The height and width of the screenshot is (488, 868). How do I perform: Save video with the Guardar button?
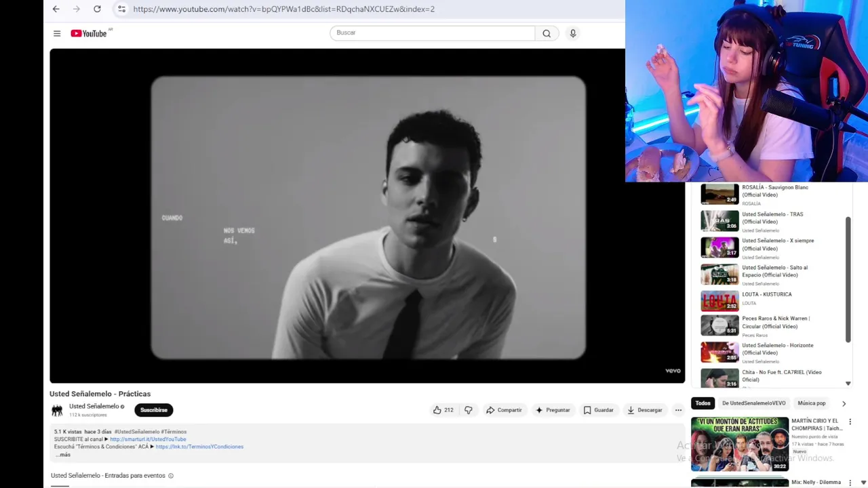(x=598, y=410)
